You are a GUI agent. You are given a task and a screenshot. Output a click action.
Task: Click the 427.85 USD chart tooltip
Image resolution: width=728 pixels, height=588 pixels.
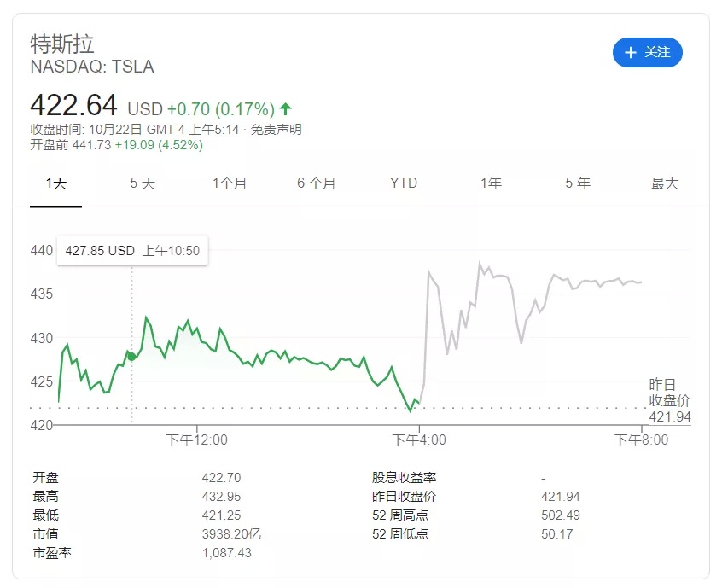coord(132,251)
